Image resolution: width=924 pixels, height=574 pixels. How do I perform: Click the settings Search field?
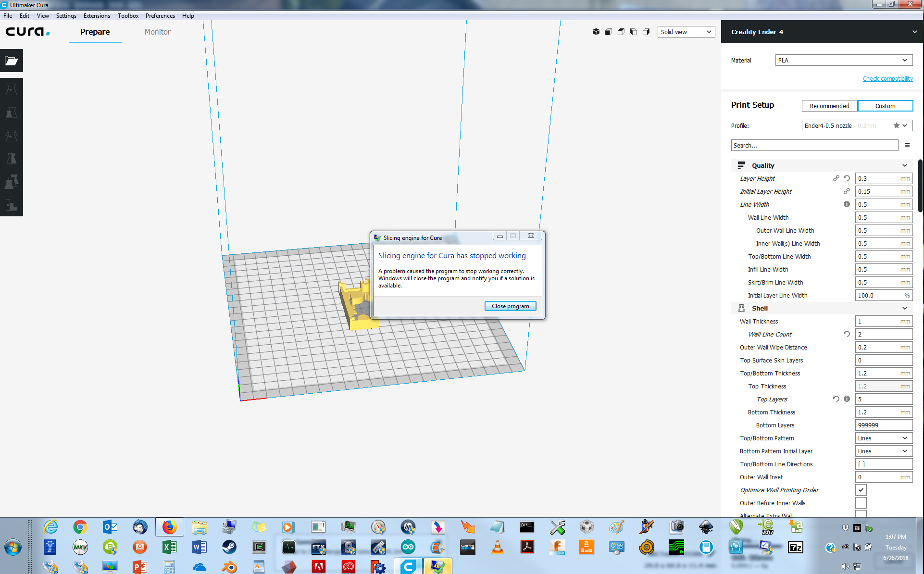pos(814,145)
